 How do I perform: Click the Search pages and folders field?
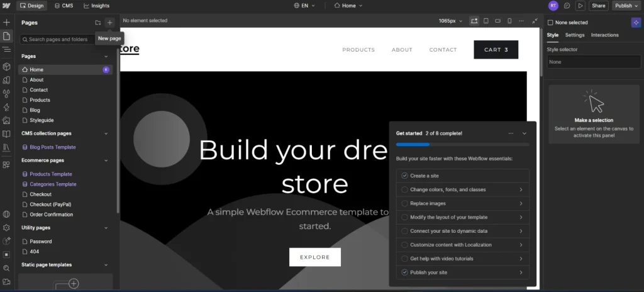56,40
